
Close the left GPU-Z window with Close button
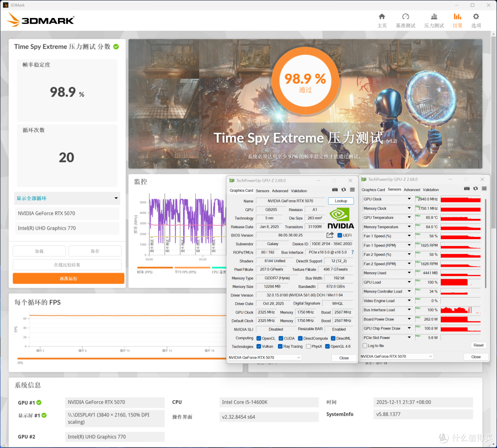344,358
